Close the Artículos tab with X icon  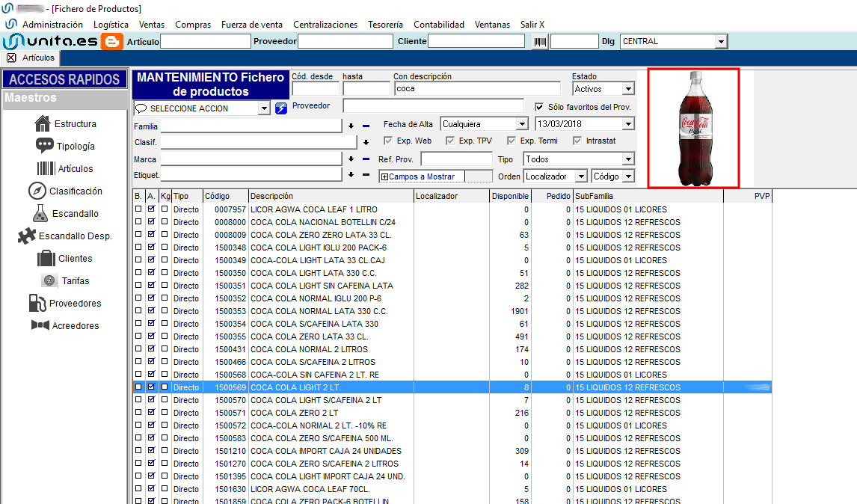point(11,58)
